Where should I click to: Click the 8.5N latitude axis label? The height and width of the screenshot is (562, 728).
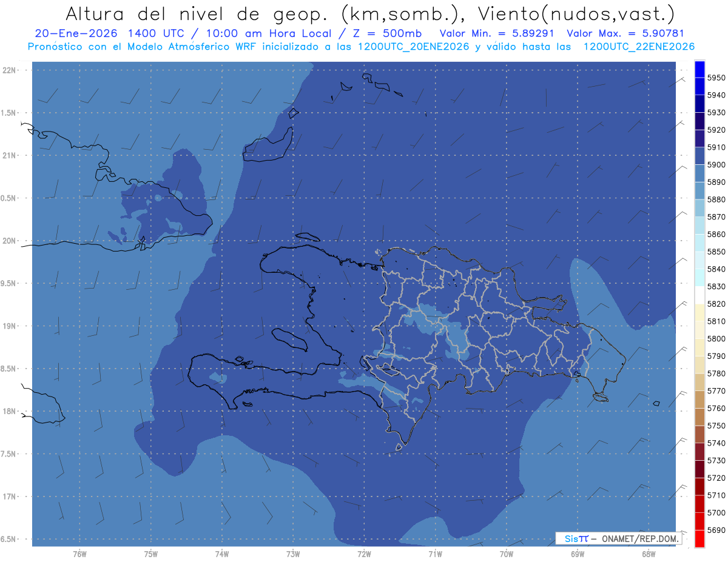tap(9, 369)
